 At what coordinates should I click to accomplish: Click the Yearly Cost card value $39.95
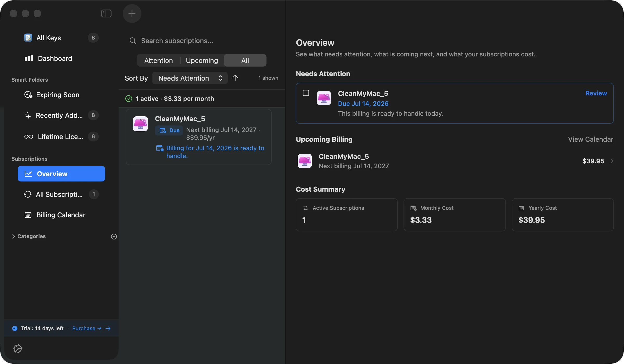tap(531, 220)
